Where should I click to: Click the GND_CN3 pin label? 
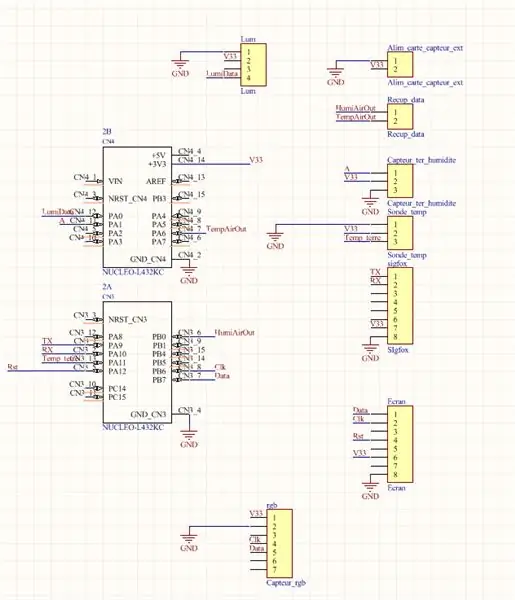(148, 414)
